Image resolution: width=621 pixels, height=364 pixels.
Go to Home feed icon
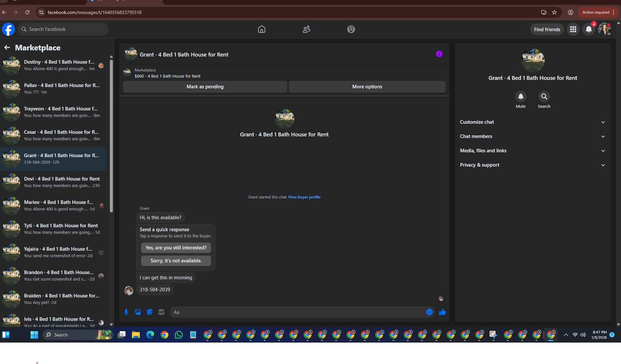[x=262, y=29]
